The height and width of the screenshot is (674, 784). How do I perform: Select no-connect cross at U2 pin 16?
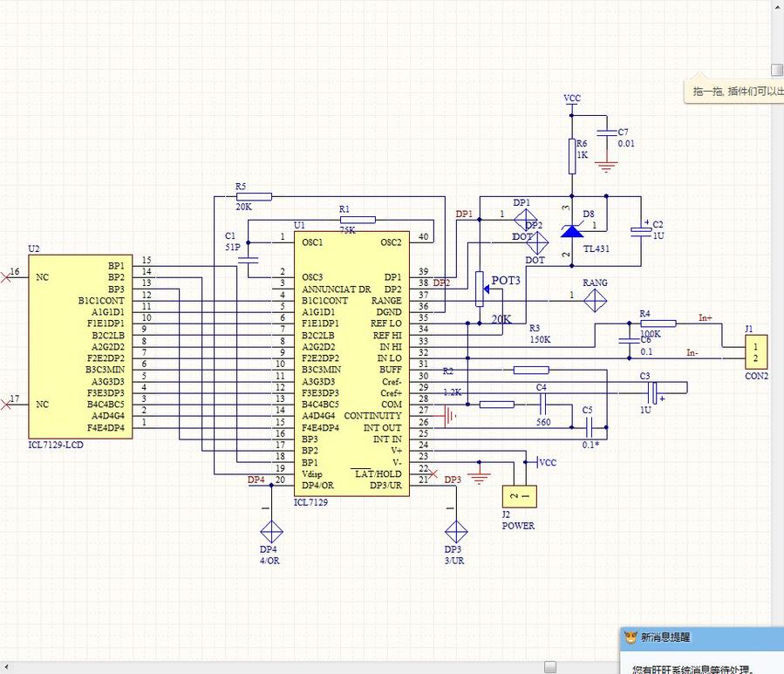click(6, 277)
